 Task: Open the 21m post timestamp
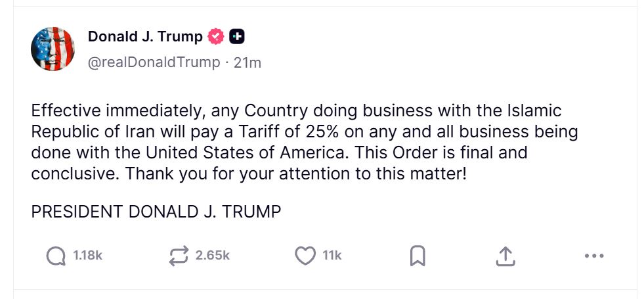point(247,62)
